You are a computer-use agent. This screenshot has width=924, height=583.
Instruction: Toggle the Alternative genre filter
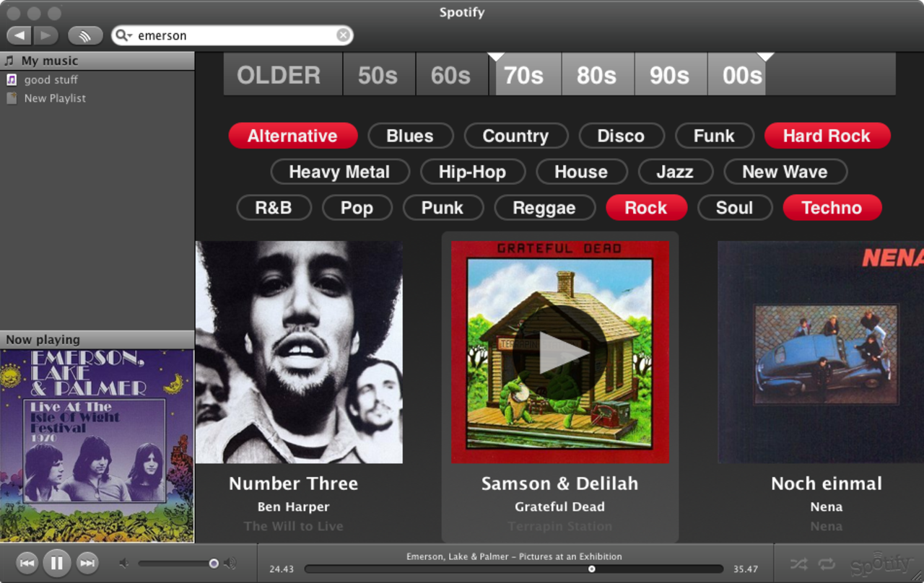292,136
